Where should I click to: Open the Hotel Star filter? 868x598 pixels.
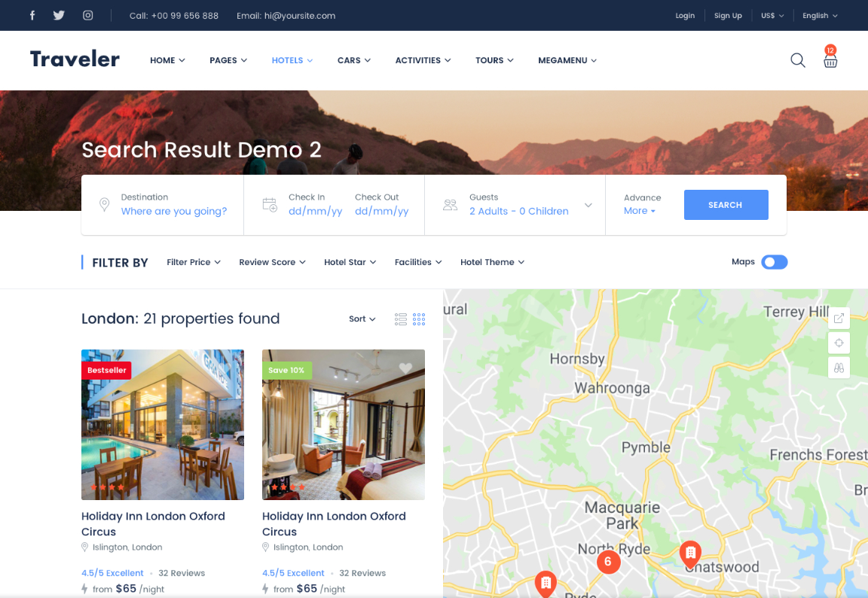(350, 262)
